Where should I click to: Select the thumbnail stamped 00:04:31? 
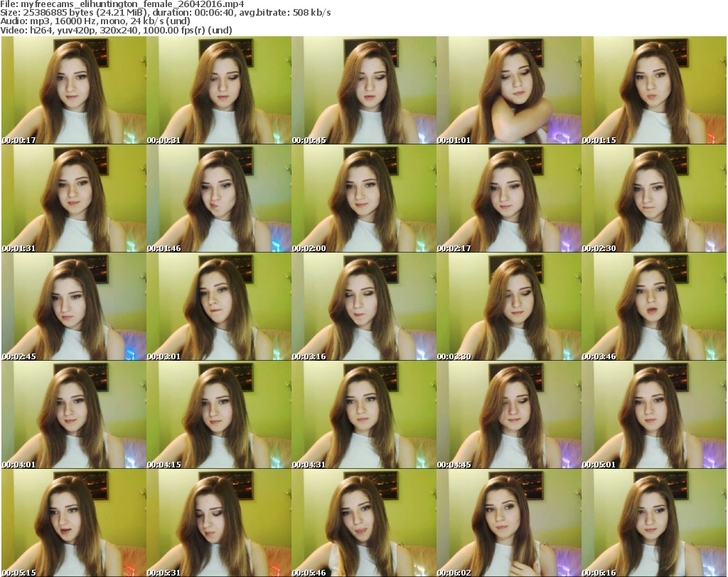point(364,415)
